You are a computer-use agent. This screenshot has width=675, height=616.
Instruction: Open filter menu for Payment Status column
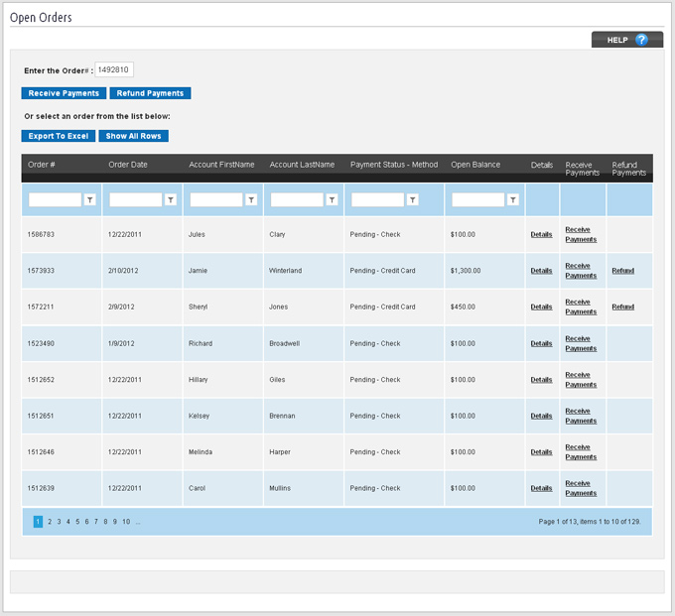(x=412, y=199)
